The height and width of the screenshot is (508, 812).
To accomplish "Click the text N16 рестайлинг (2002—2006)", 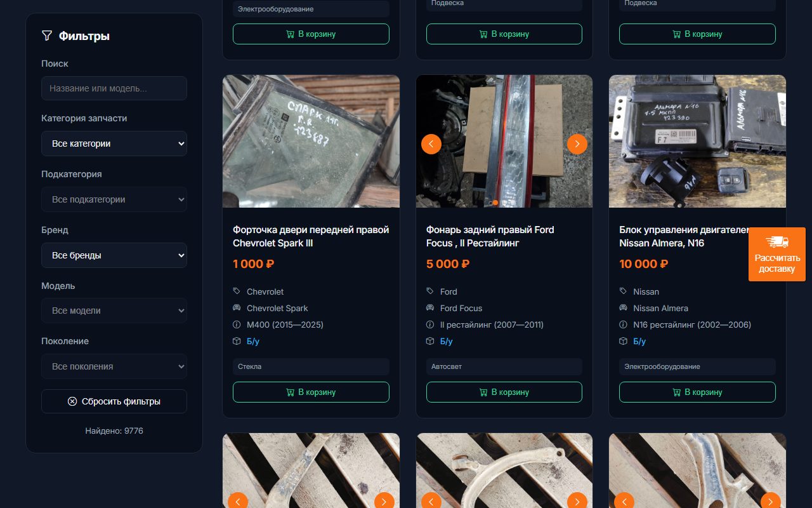I will (x=692, y=324).
